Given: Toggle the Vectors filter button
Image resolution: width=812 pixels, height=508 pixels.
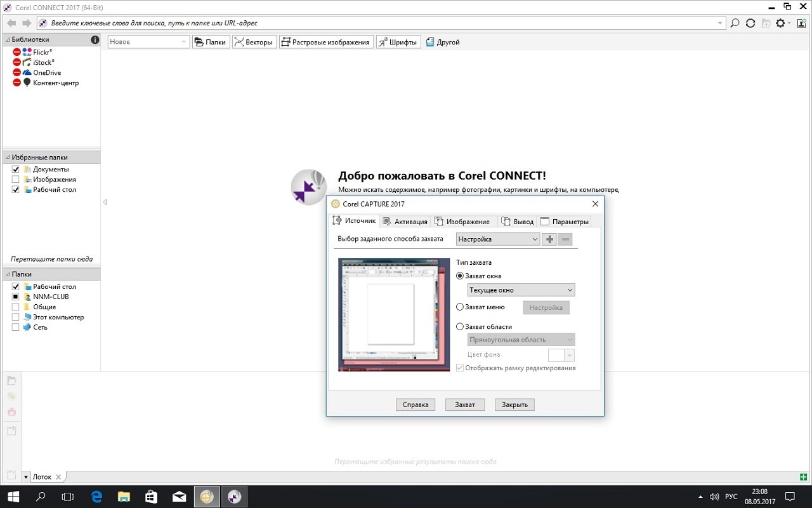Looking at the screenshot, I should click(x=254, y=42).
